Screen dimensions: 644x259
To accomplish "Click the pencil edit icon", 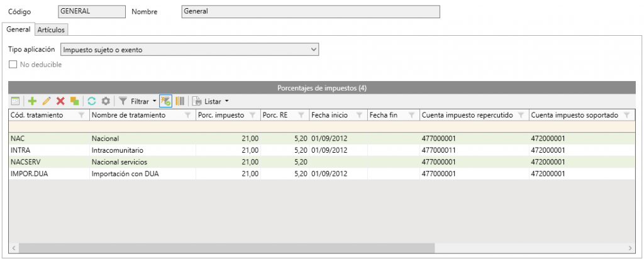I will (47, 101).
